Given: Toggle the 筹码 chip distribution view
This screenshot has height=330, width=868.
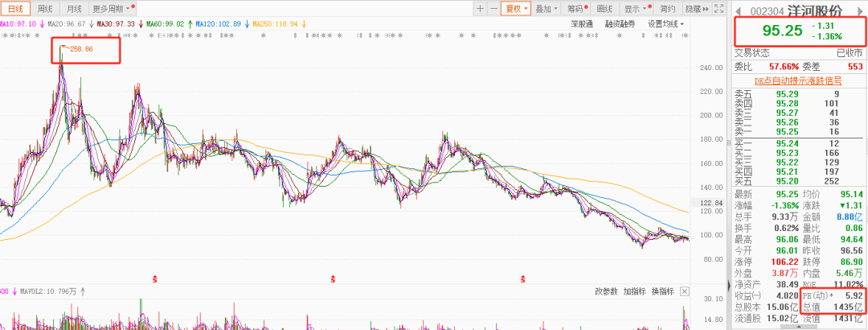Looking at the screenshot, I should [575, 9].
